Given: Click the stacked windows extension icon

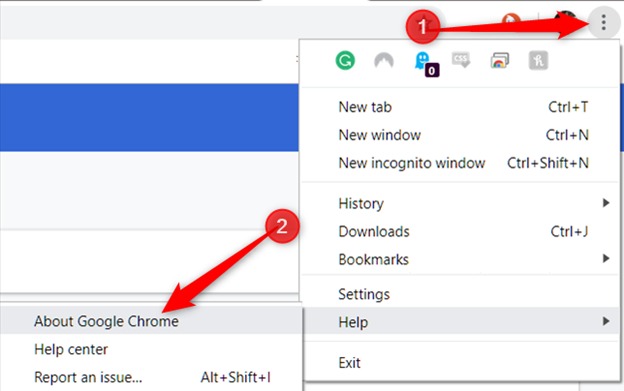Looking at the screenshot, I should (499, 60).
